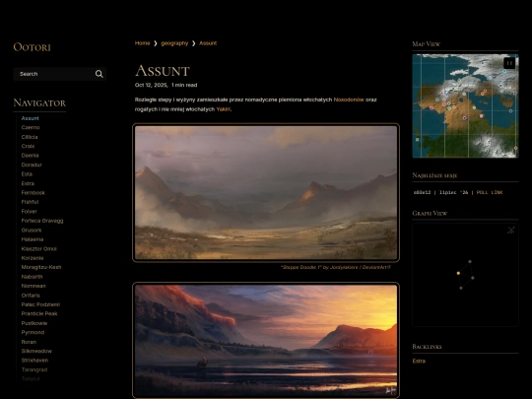Open Pałac Podziemi in the Navigator
532x399 pixels.
point(40,304)
